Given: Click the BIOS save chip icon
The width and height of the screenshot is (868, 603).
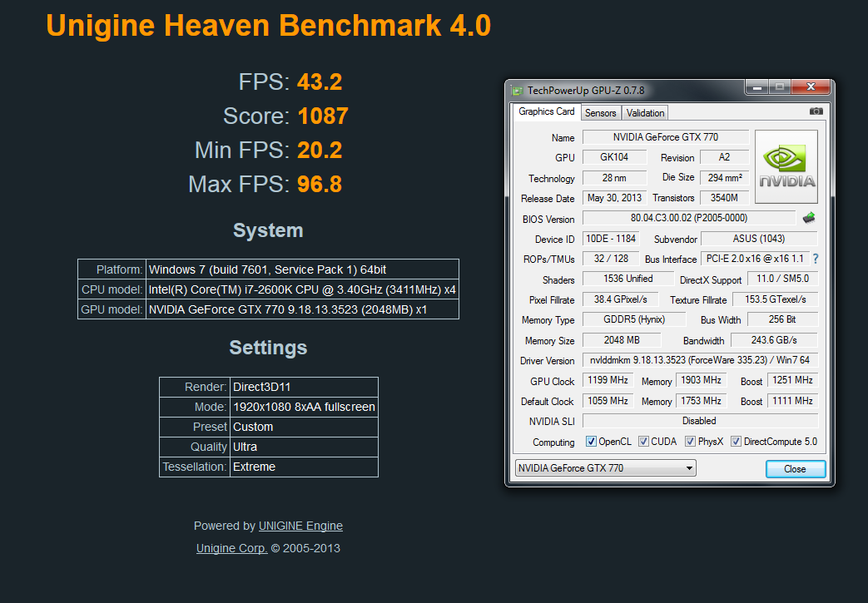Looking at the screenshot, I should pos(809,218).
